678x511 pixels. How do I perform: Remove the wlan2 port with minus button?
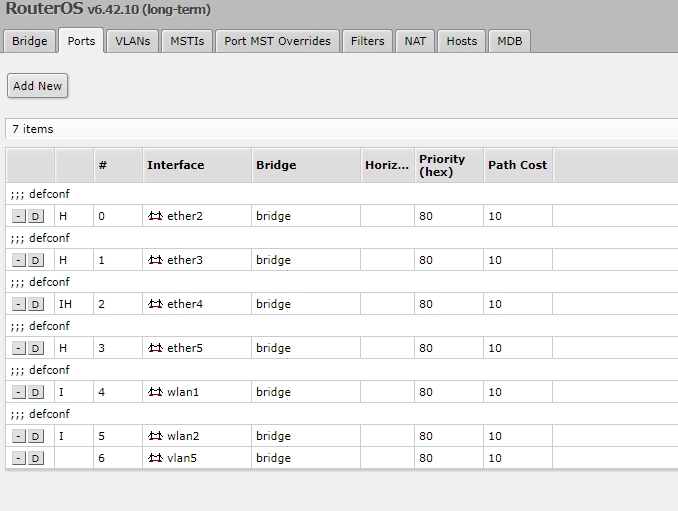[19, 436]
